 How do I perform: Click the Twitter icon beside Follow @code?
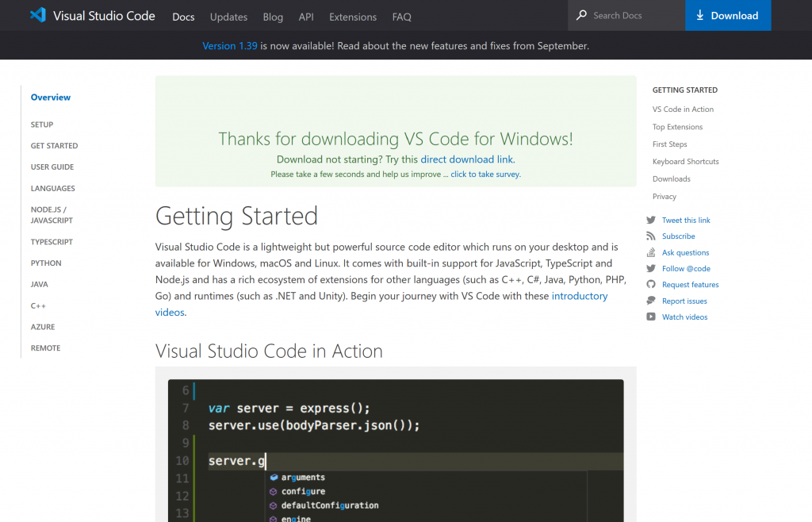[651, 268]
